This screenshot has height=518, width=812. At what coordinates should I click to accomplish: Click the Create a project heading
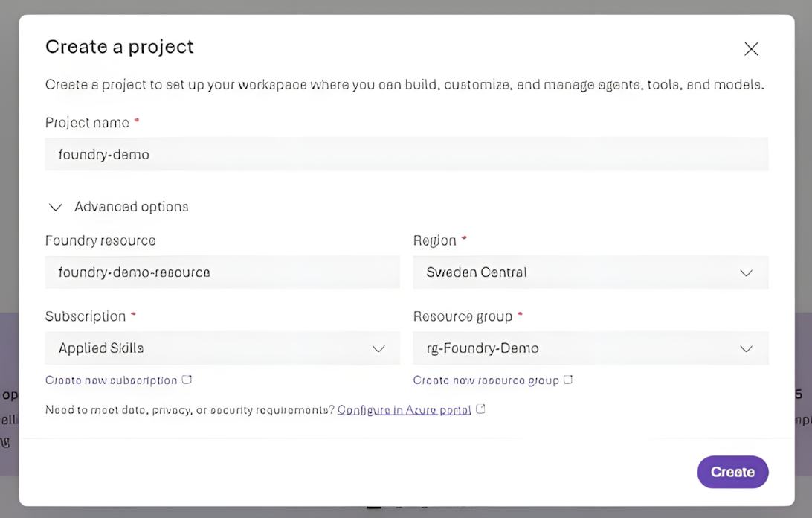click(x=120, y=47)
